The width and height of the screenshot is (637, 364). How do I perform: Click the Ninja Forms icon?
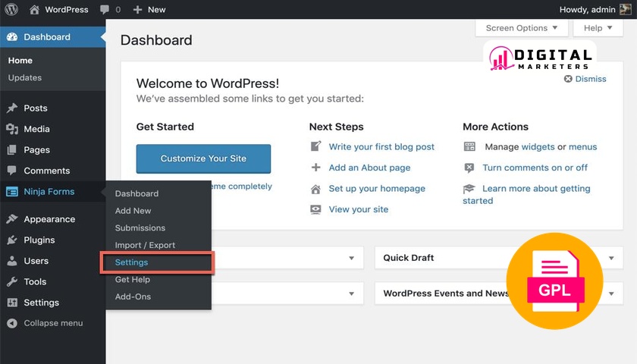(12, 192)
